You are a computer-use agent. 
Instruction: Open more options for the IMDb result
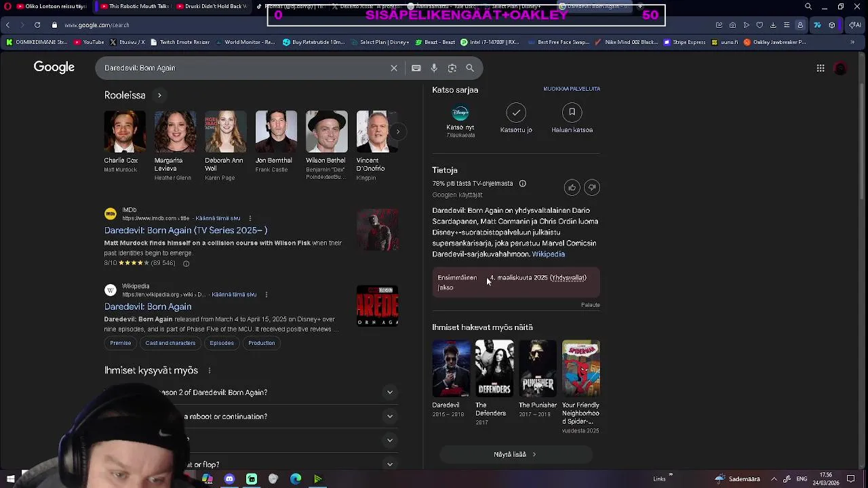(x=250, y=218)
